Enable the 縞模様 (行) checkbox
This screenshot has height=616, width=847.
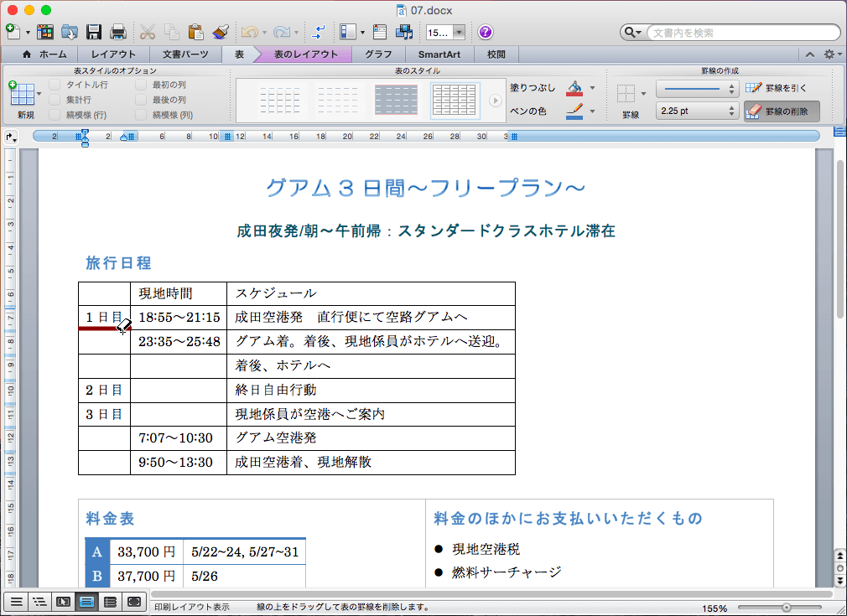pos(55,115)
